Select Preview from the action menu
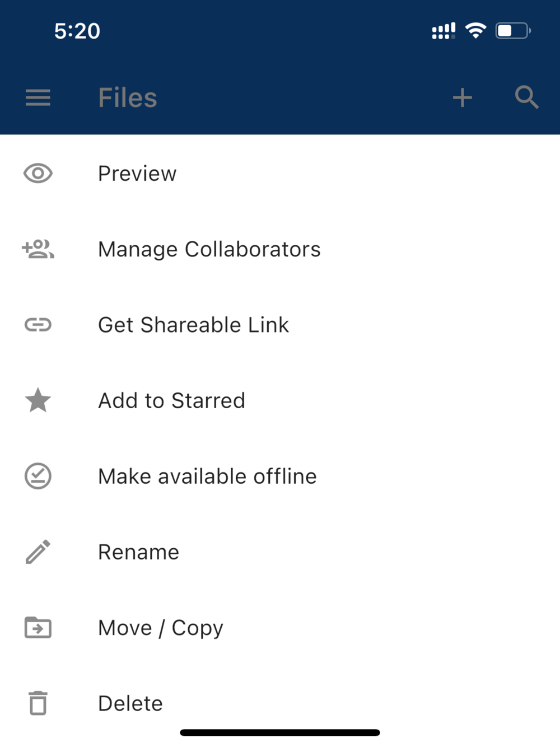Image resolution: width=560 pixels, height=747 pixels. 280,174
